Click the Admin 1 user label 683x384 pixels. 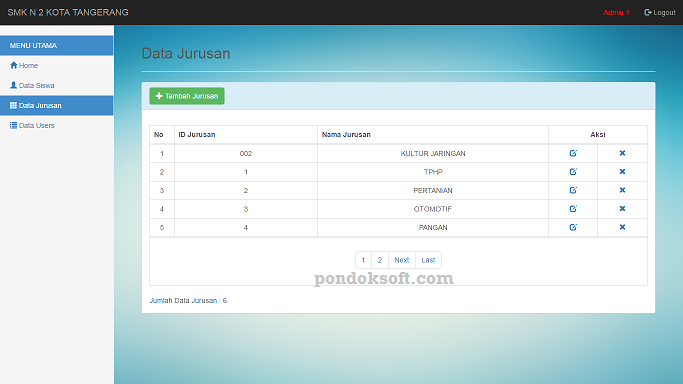(x=616, y=13)
